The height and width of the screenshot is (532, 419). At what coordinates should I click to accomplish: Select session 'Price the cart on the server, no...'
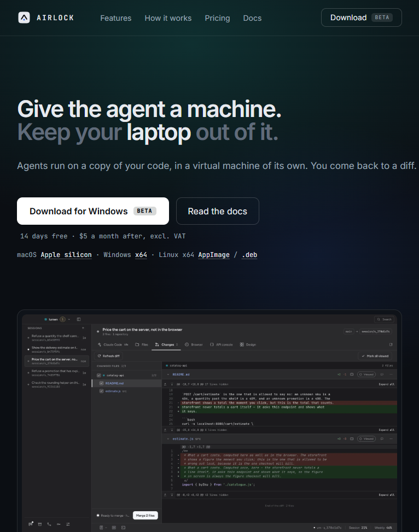click(x=57, y=361)
